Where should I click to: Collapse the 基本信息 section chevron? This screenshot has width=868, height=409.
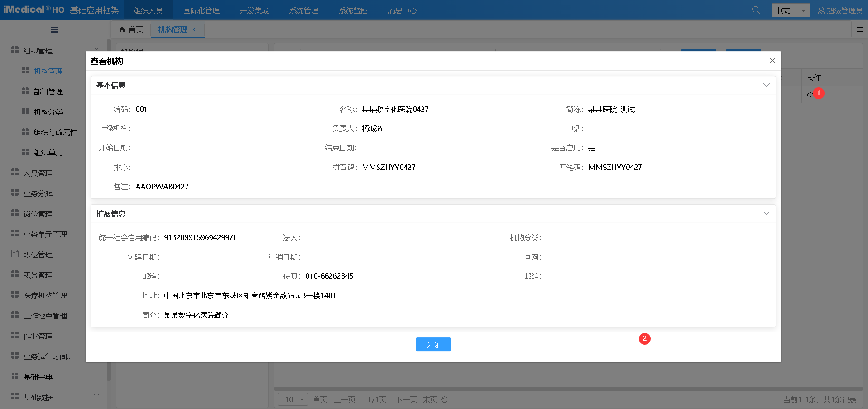(766, 85)
